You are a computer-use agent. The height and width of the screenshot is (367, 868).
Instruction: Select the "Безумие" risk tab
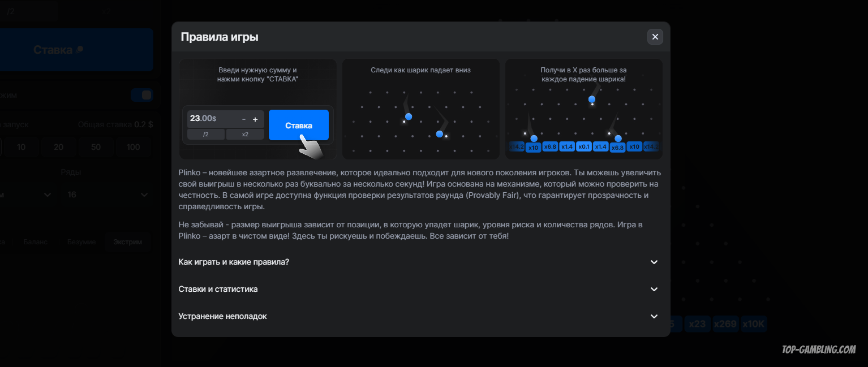pyautogui.click(x=81, y=241)
